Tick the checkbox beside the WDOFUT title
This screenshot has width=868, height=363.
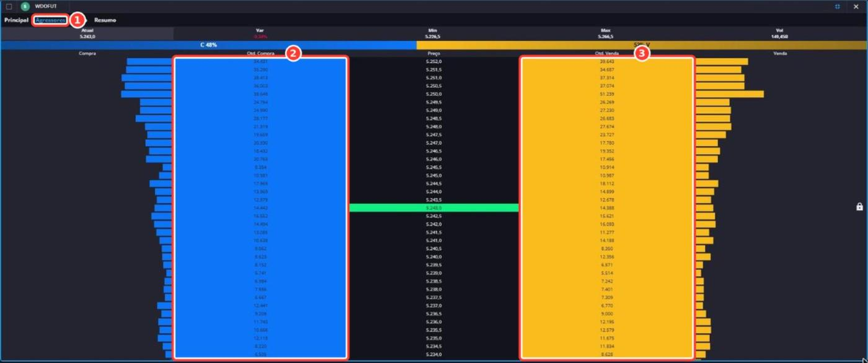tap(9, 6)
